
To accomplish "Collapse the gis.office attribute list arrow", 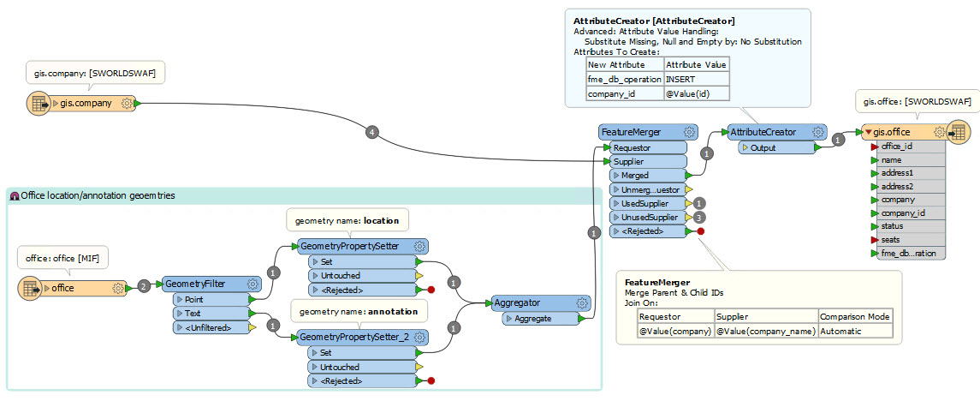I will [x=868, y=133].
